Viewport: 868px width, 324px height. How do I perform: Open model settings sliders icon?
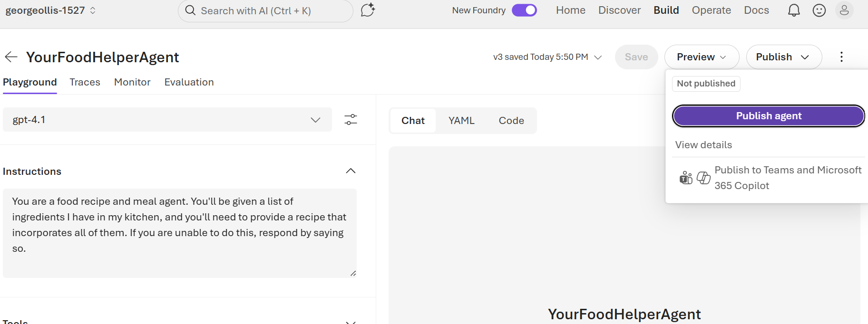[351, 120]
